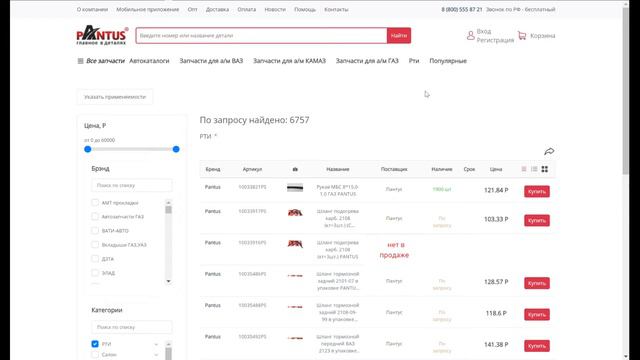Buy the item priced 118.6 ₽
The image size is (640, 360).
tap(537, 314)
